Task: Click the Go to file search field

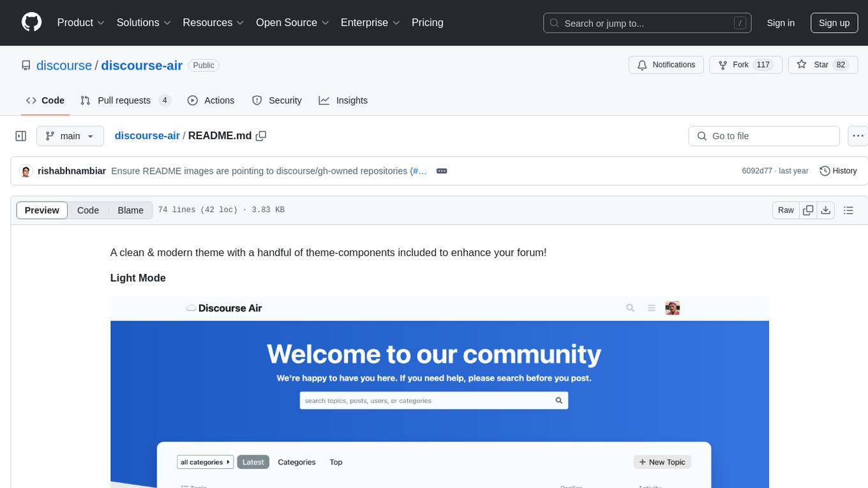Action: (764, 136)
